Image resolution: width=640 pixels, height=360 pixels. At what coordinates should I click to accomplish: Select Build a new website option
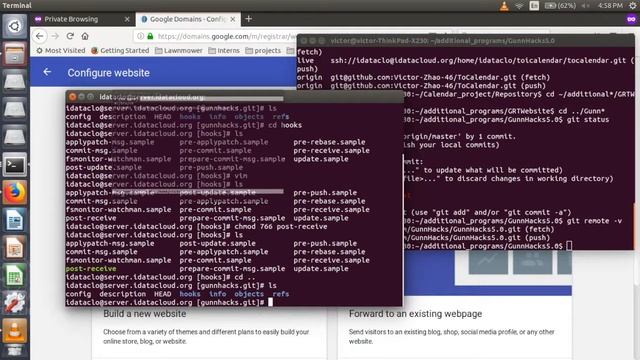coord(144,313)
